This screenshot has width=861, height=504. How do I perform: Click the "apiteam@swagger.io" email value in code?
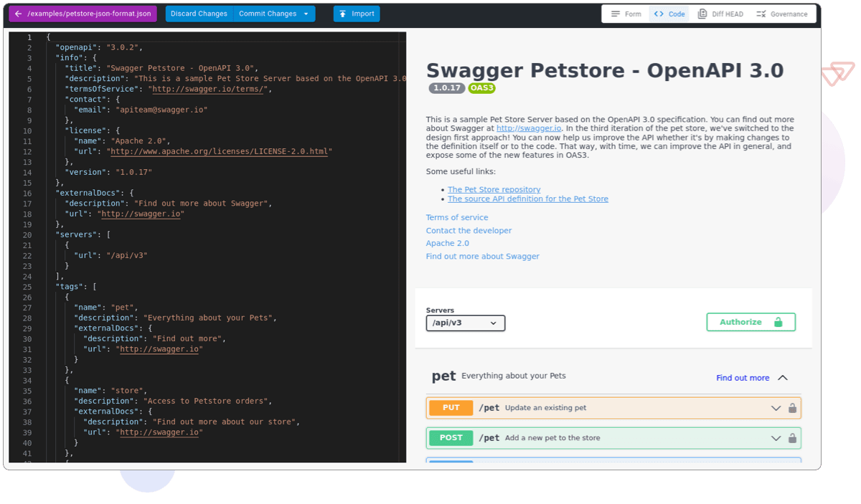pos(161,110)
